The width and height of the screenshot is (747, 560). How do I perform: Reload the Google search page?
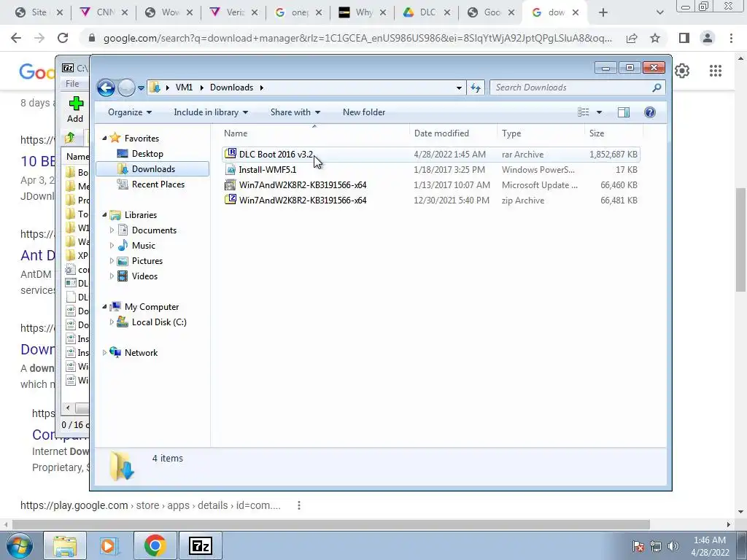63,38
